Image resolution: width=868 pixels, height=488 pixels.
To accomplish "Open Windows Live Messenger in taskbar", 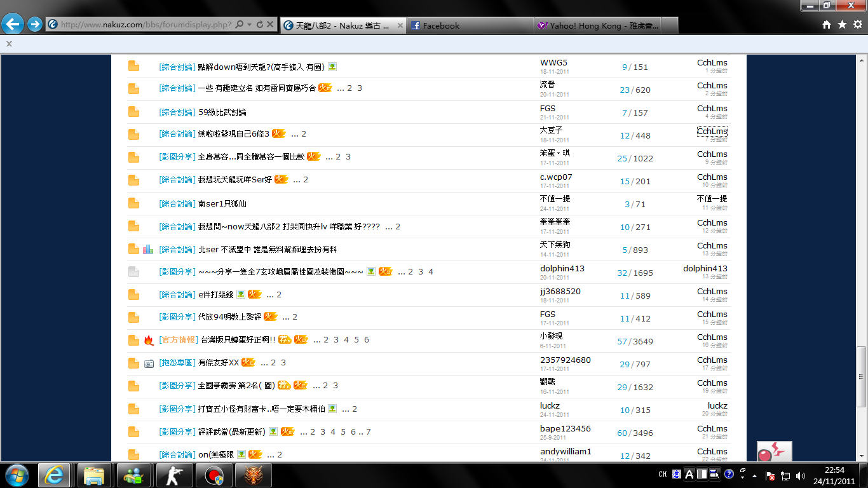I will tap(133, 475).
